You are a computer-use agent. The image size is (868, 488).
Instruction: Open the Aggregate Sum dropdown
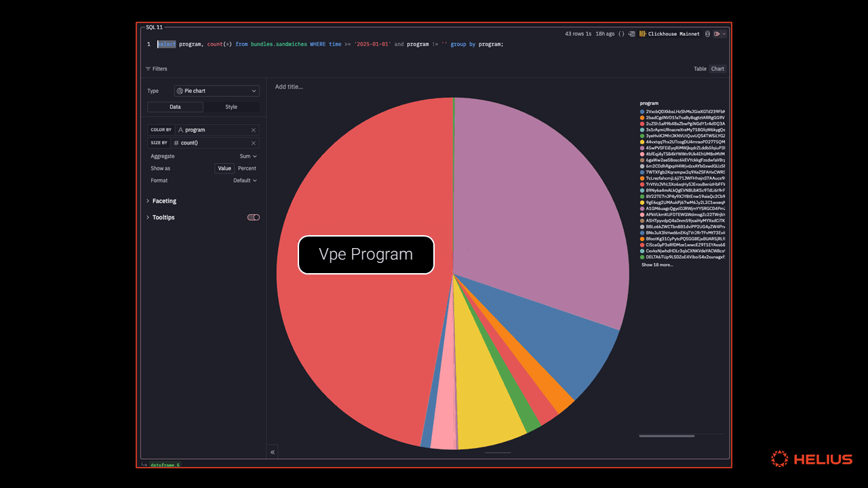click(248, 156)
